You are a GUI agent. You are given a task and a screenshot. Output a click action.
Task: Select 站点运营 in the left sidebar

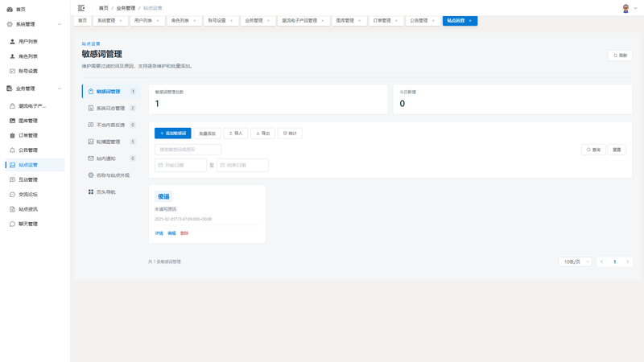35,165
